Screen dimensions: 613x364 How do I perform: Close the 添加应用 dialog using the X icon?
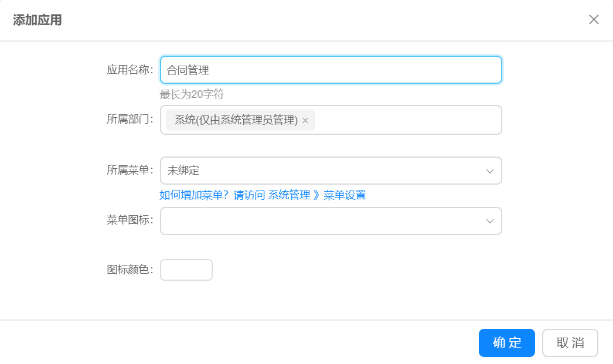pos(594,19)
